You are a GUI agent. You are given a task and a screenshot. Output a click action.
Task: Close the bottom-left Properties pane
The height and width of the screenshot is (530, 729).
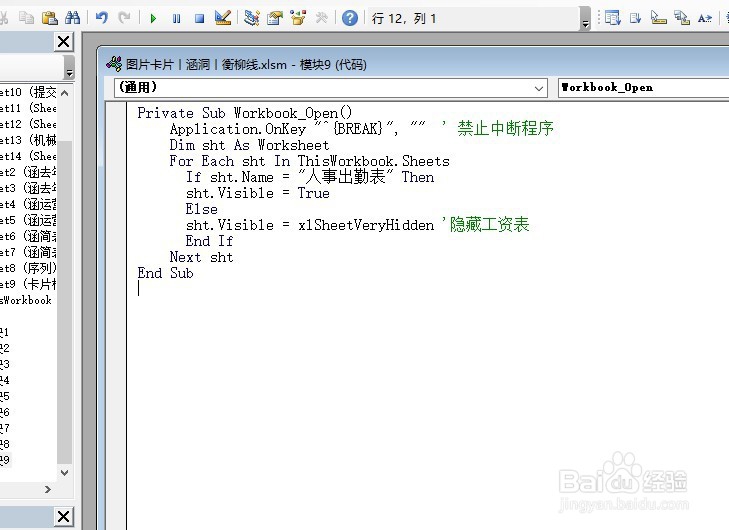pos(64,517)
